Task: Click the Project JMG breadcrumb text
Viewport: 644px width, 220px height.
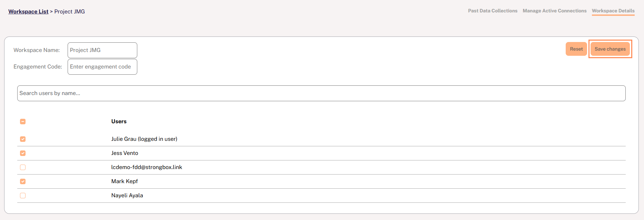Action: 69,12
